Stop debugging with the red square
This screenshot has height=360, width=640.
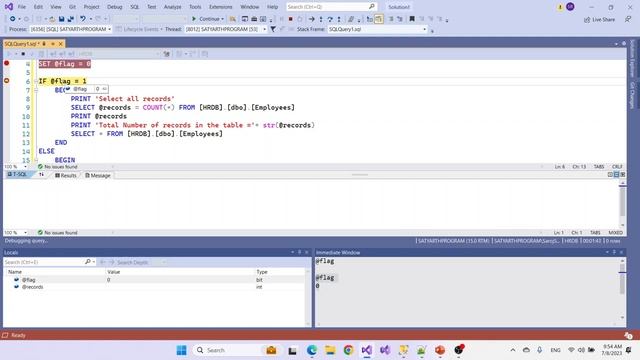(291, 19)
